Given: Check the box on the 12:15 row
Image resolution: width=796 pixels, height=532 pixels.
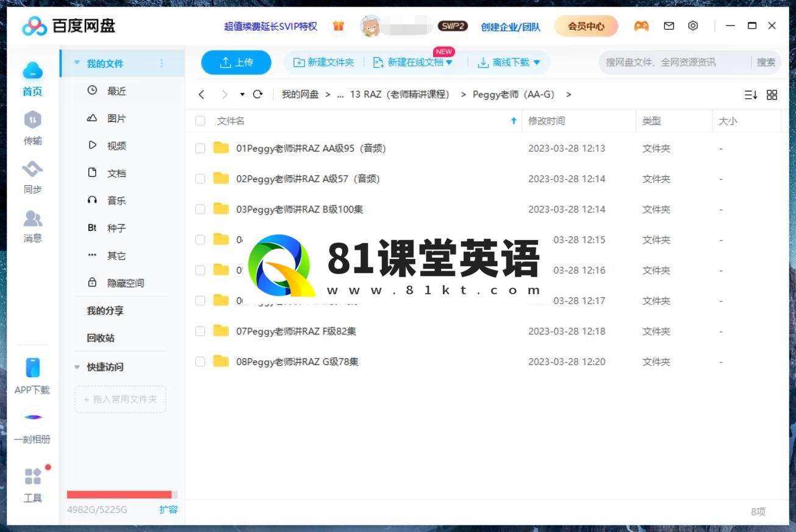Looking at the screenshot, I should tap(200, 239).
